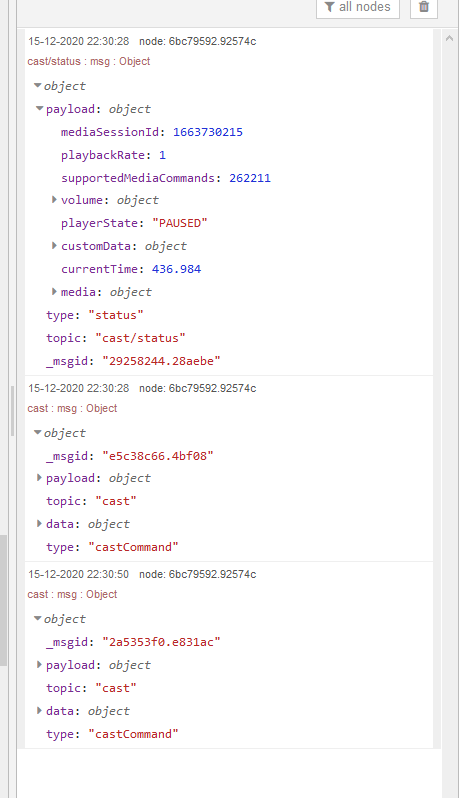Collapse payload object in cast/status message

(40, 108)
